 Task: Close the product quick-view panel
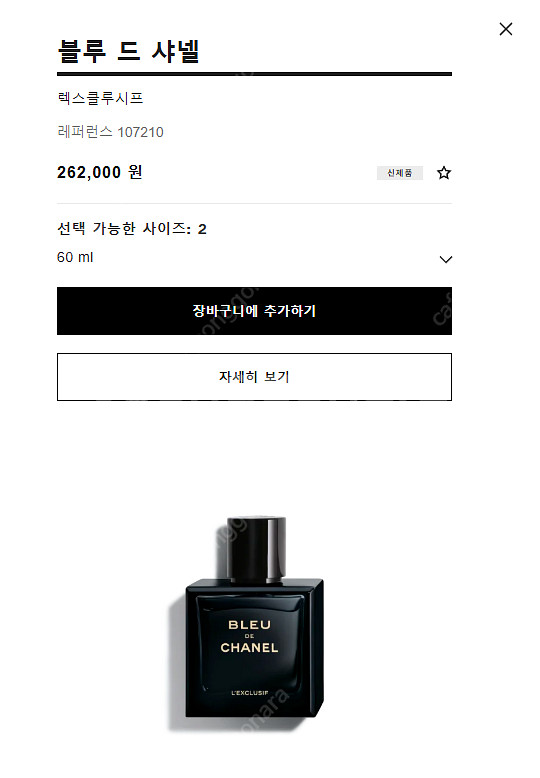point(506,29)
